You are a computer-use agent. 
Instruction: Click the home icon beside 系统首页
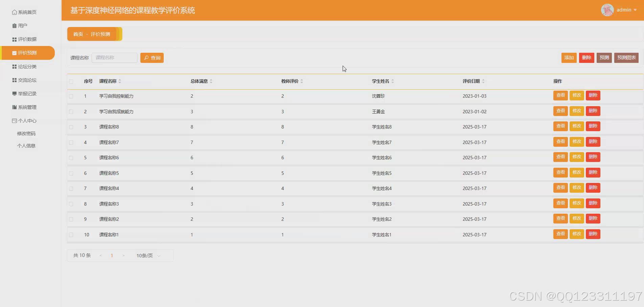click(x=14, y=12)
